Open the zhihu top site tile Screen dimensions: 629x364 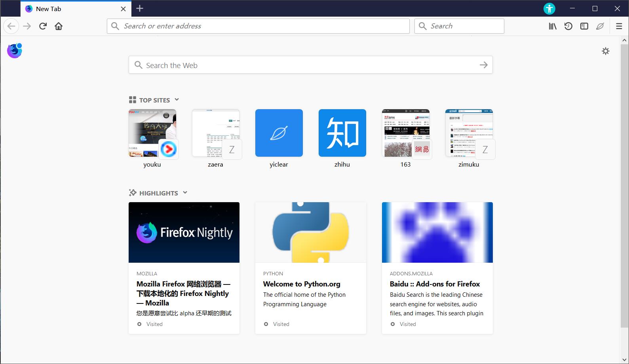[x=342, y=133]
